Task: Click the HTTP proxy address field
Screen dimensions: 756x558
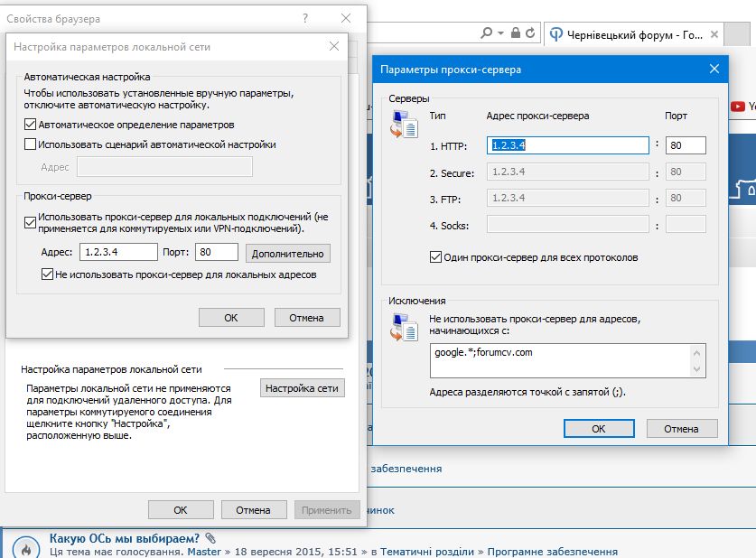Action: coord(568,145)
